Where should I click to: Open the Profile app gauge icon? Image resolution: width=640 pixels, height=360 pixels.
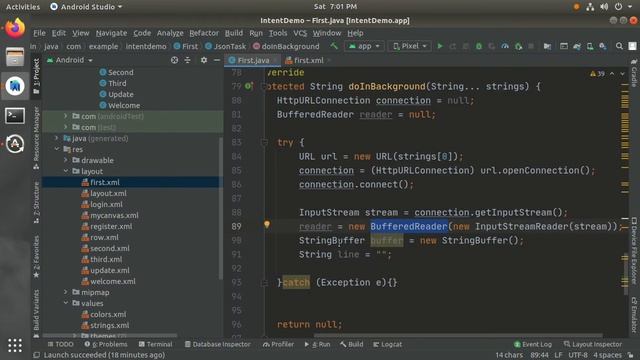click(505, 46)
